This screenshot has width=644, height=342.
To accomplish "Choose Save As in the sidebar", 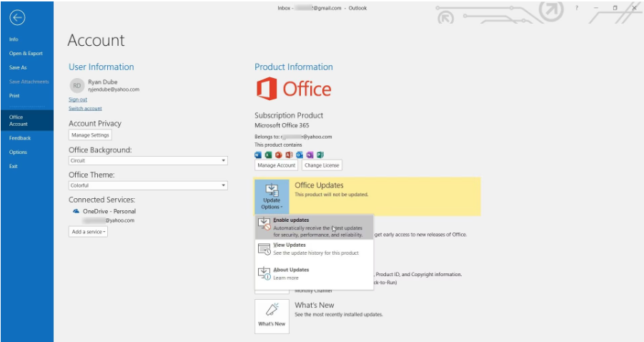I will (x=18, y=67).
